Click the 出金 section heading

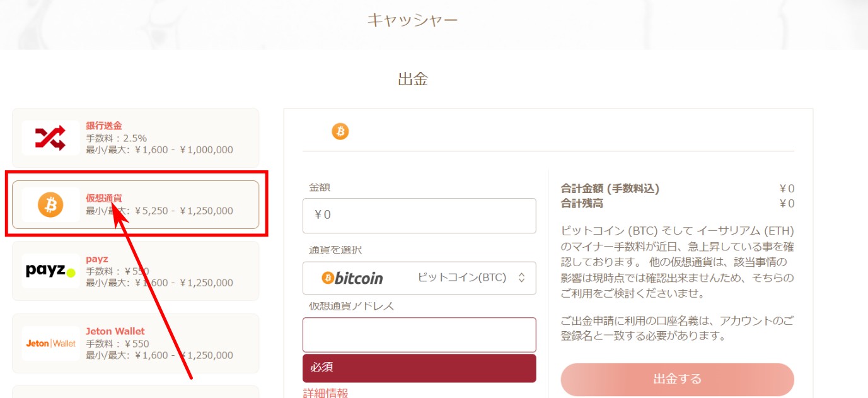[x=413, y=79]
